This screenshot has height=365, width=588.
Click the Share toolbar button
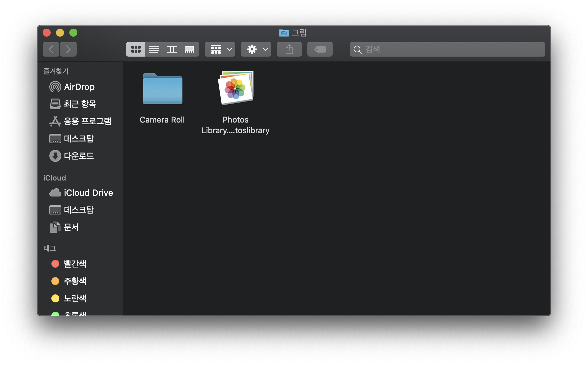(289, 49)
